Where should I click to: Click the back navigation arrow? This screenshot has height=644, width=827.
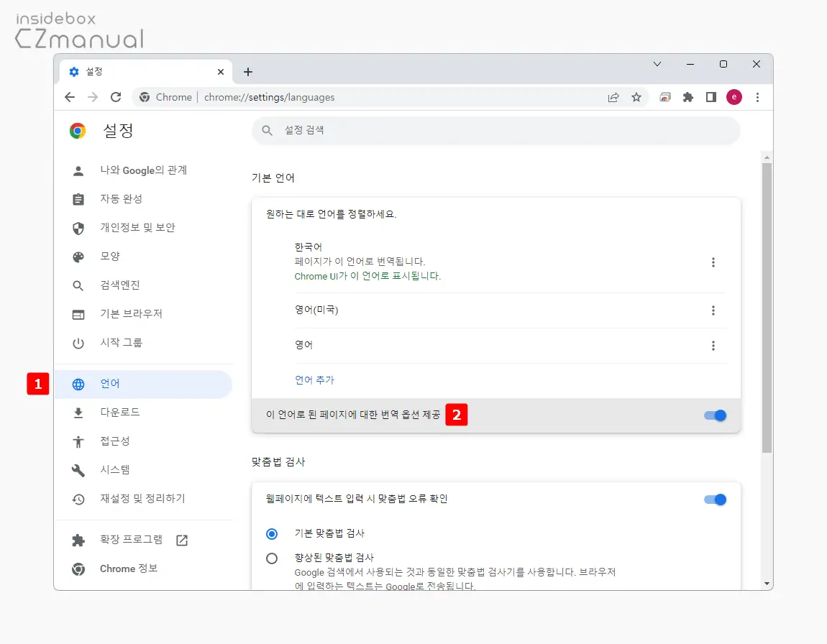(69, 97)
